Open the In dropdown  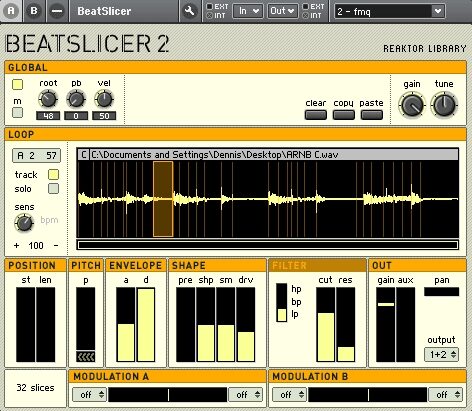(248, 11)
